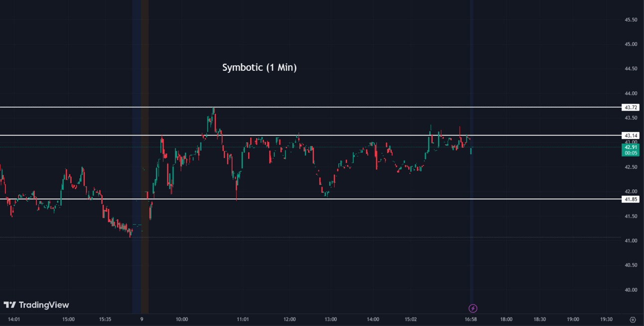
Task: Click the 44.00 price axis value
Action: (x=631, y=93)
